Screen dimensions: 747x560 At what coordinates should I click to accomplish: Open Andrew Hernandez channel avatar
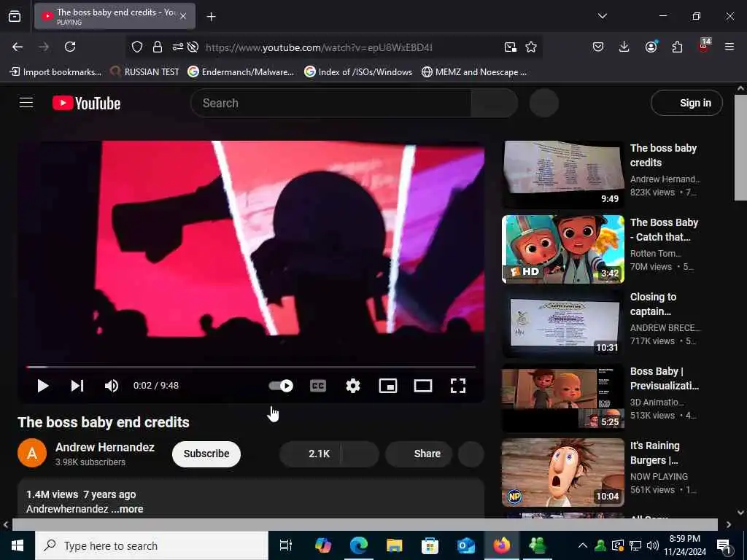32,453
